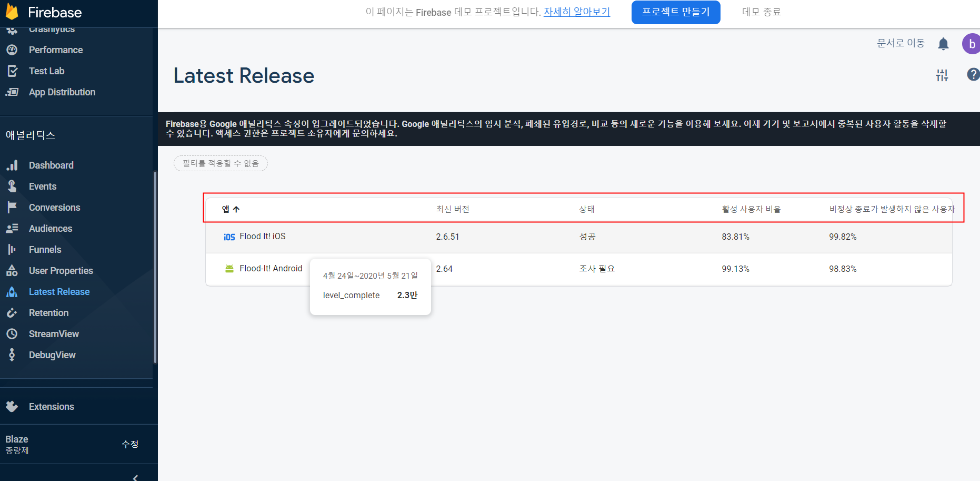Click version 2.6.51 cell
Image resolution: width=980 pixels, height=481 pixels.
tap(447, 237)
